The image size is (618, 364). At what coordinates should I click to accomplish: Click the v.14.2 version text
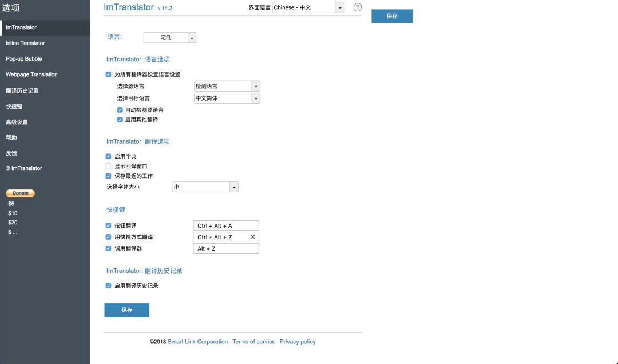[x=165, y=8]
